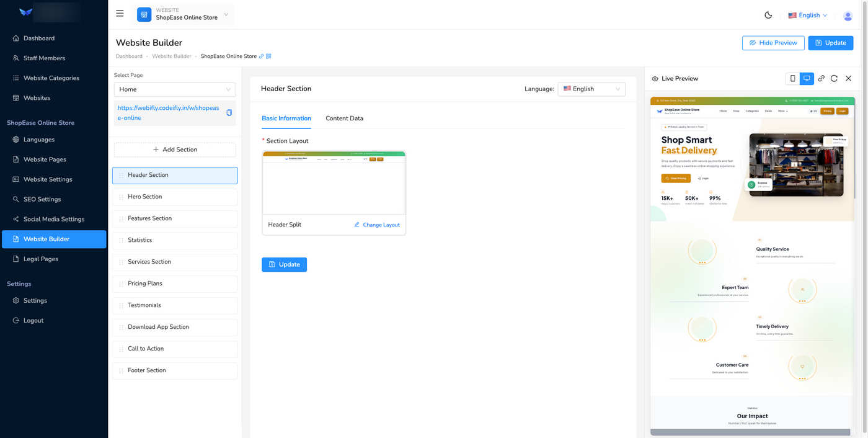Screen dimensions: 868x438
Task: Copy the website URL with the copy icon
Action: [229, 113]
